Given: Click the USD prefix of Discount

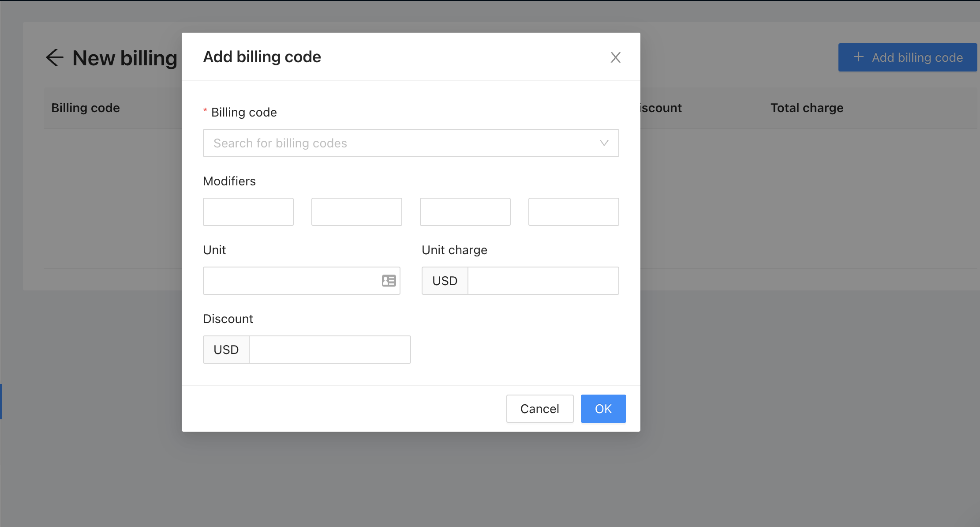Looking at the screenshot, I should [226, 350].
